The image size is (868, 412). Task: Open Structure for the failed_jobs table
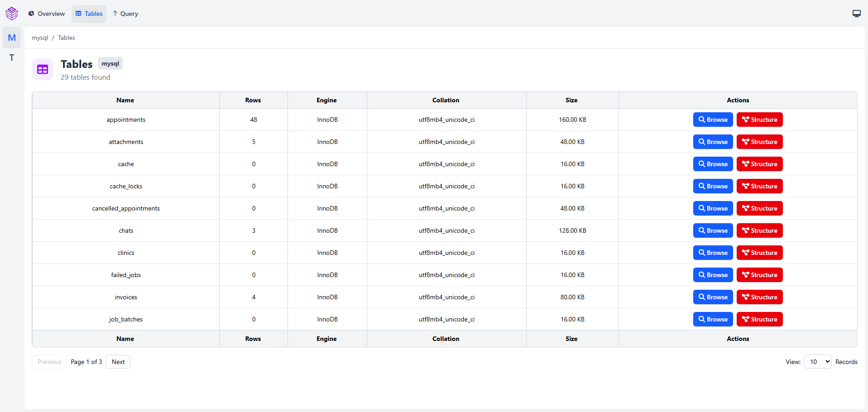click(759, 275)
